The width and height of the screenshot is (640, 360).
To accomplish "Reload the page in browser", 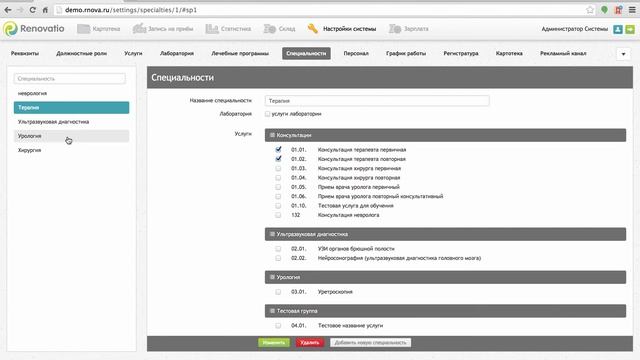I will click(x=33, y=10).
